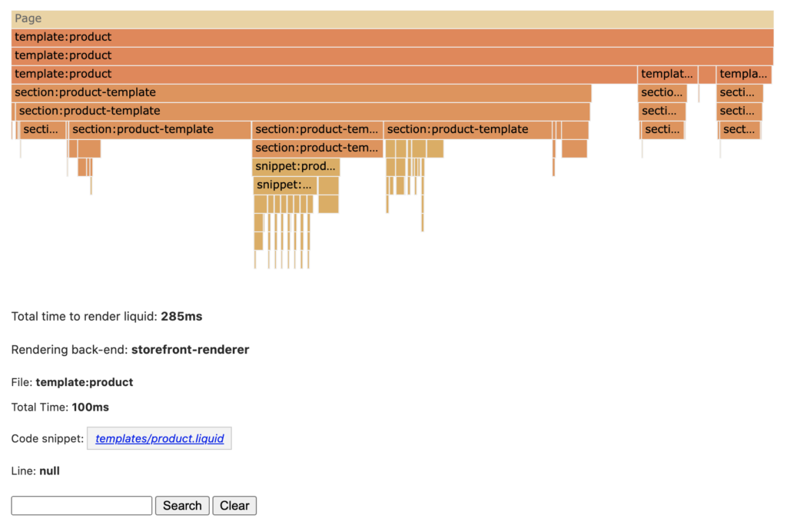This screenshot has width=787, height=532.
Task: Click the 'sect...' block at far right
Action: [740, 129]
